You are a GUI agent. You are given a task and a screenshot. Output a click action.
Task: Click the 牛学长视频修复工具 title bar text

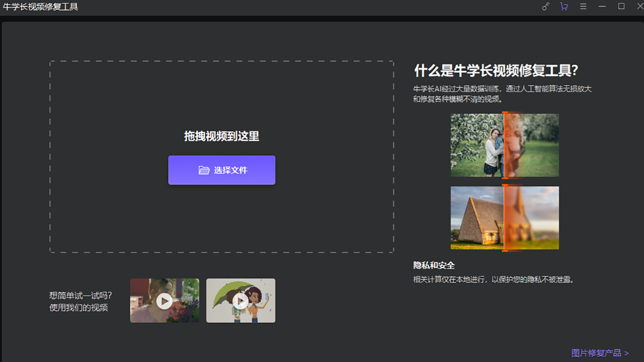(40, 7)
